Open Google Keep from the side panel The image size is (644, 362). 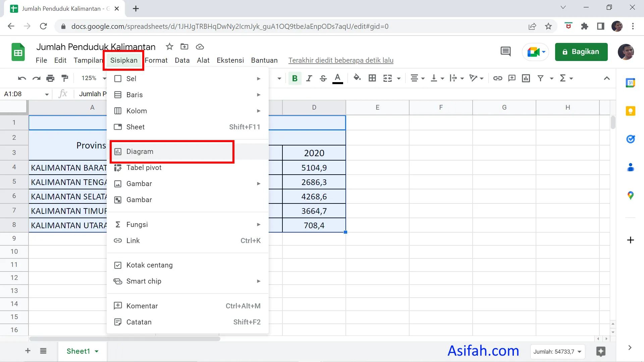pyautogui.click(x=631, y=111)
